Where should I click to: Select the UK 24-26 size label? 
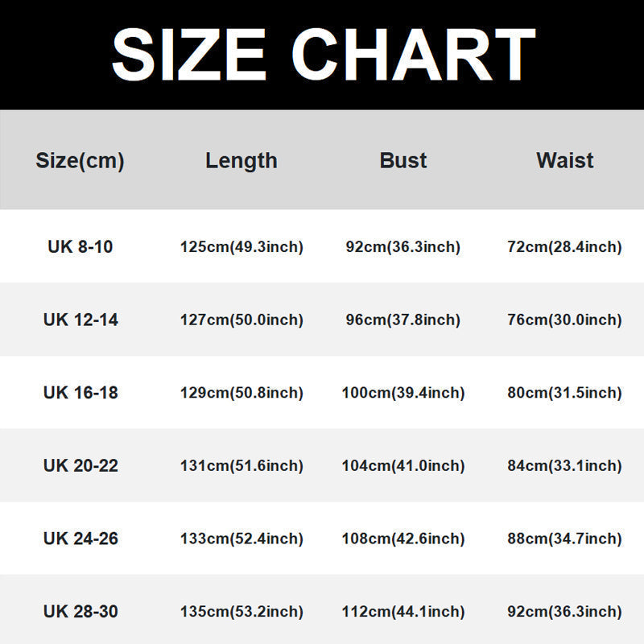point(80,539)
